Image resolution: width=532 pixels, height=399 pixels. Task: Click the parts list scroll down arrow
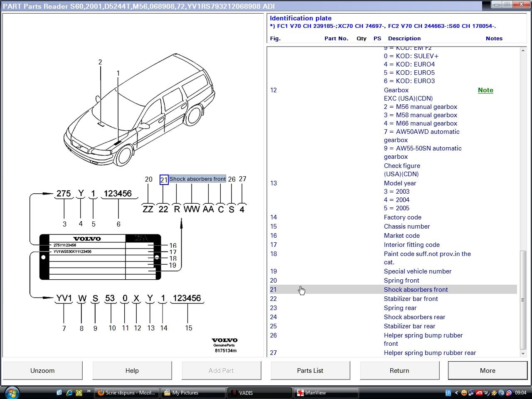[523, 353]
